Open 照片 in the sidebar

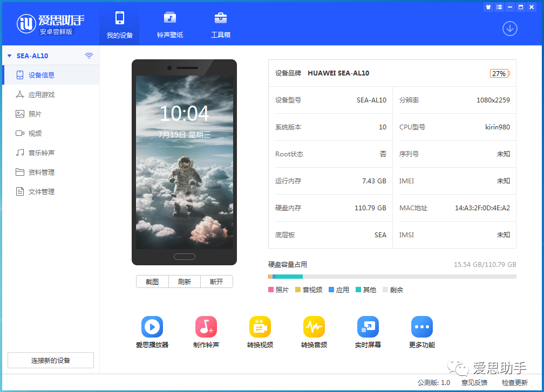coord(51,114)
